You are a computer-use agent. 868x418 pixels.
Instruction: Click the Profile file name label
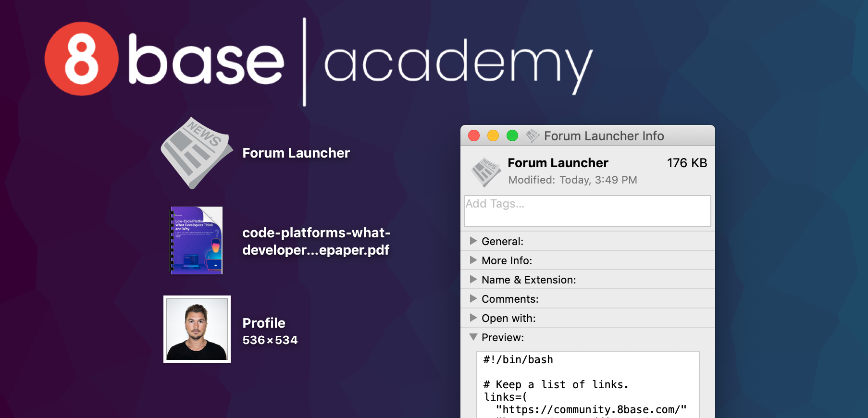264,323
